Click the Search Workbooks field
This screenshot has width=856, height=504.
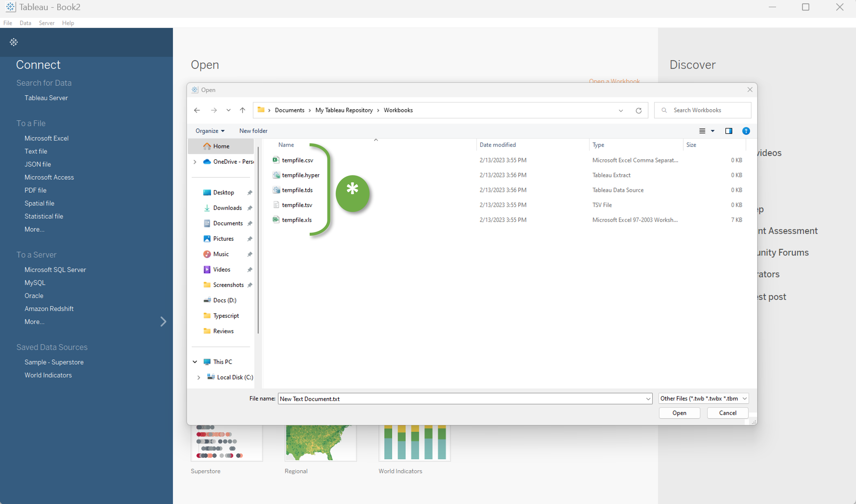pyautogui.click(x=702, y=110)
